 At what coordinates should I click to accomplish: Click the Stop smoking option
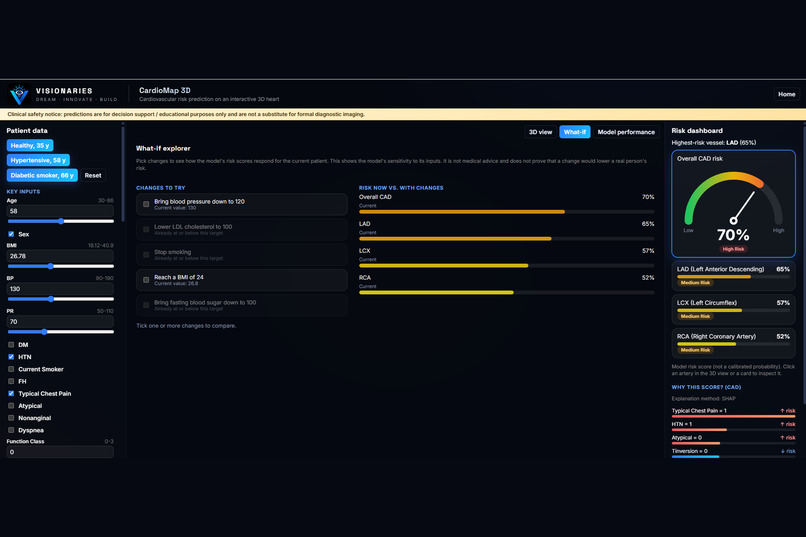click(242, 255)
